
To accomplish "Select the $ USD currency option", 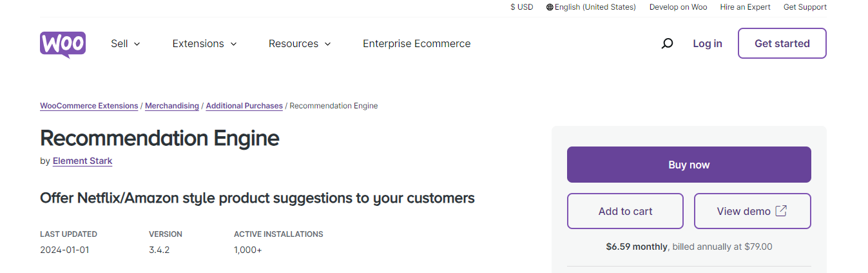I will click(522, 7).
